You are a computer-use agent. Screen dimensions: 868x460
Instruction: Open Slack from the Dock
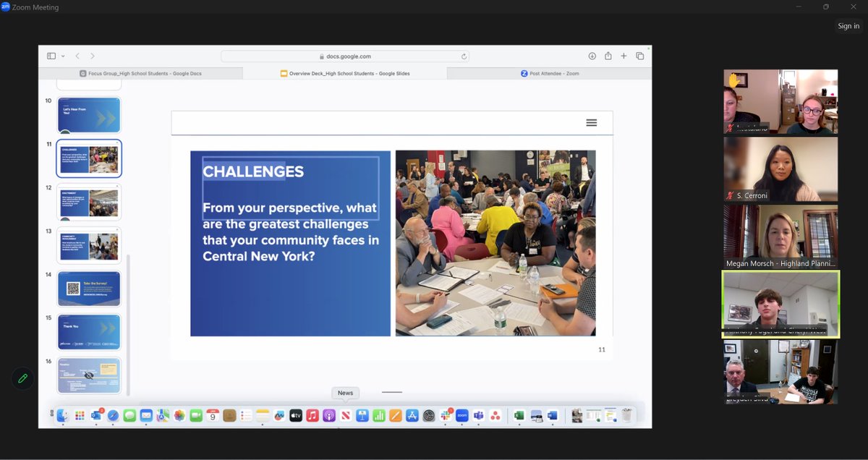pyautogui.click(x=446, y=415)
